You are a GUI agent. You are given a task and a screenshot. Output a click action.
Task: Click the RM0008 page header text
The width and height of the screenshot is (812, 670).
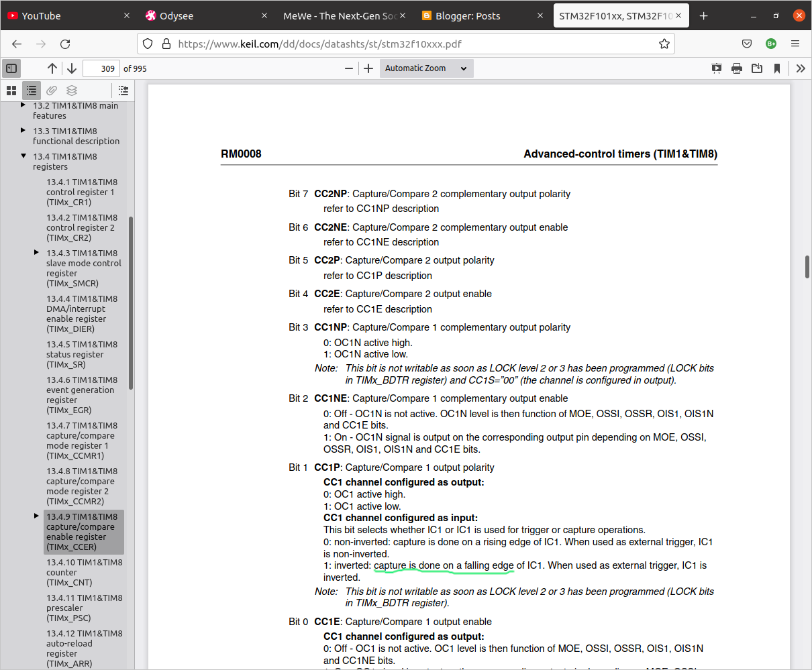[x=241, y=154]
